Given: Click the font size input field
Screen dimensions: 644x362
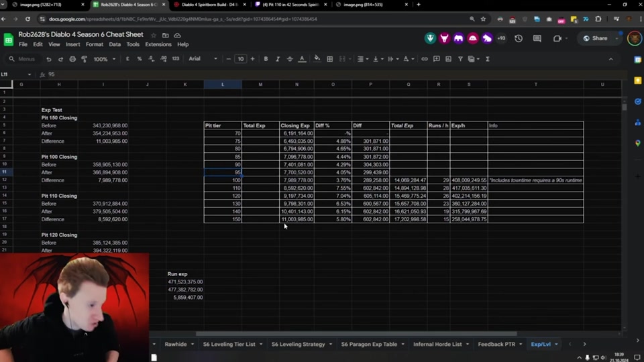Looking at the screenshot, I should (x=241, y=59).
